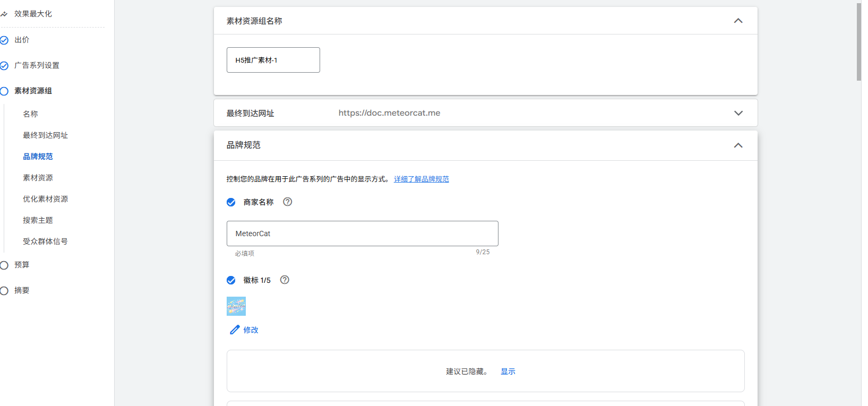
Task: Click the 摘要 step circle icon
Action: tap(4, 291)
